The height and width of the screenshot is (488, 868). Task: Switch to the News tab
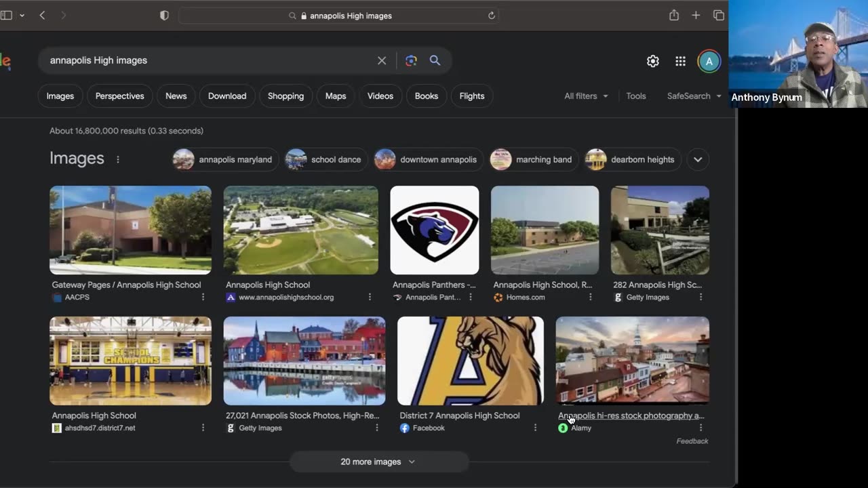click(x=176, y=96)
